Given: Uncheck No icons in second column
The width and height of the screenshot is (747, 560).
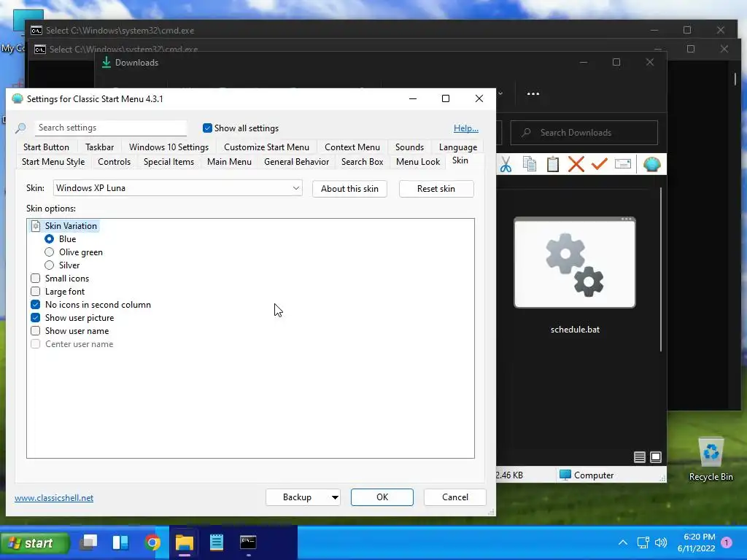Looking at the screenshot, I should click(x=35, y=304).
